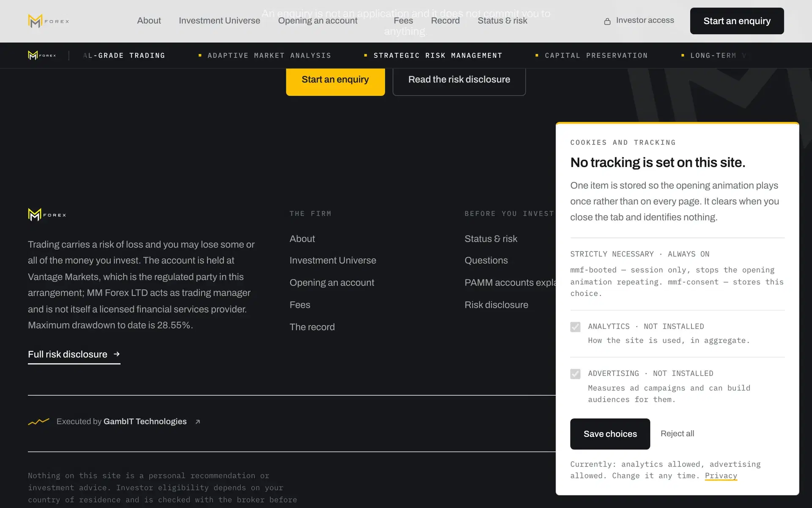Click the ADAPTIVE MARKET ANALYSIS ticker text
The height and width of the screenshot is (508, 812).
(269, 55)
